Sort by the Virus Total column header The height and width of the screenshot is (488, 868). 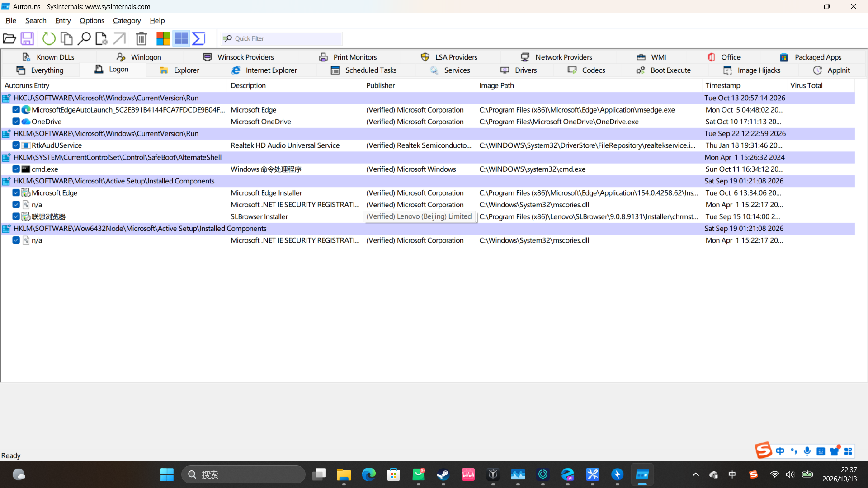[x=821, y=85]
